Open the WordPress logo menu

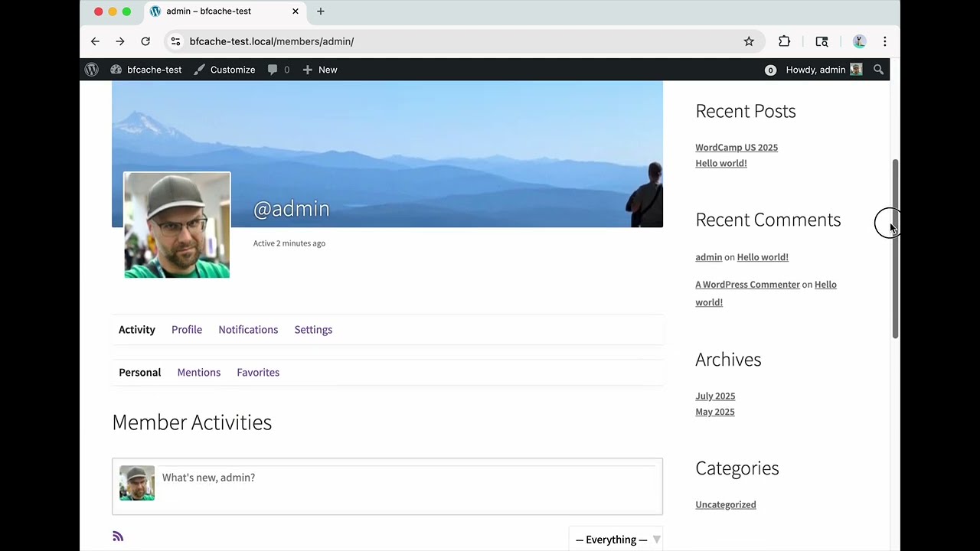(91, 70)
